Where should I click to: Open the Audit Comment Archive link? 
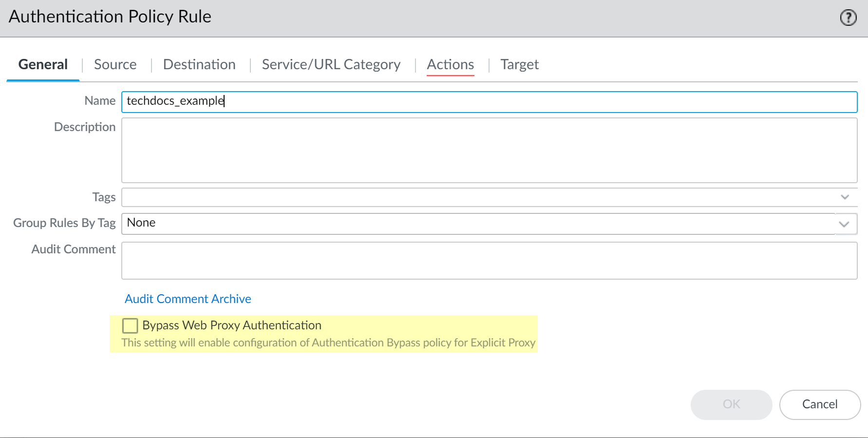pyautogui.click(x=188, y=299)
